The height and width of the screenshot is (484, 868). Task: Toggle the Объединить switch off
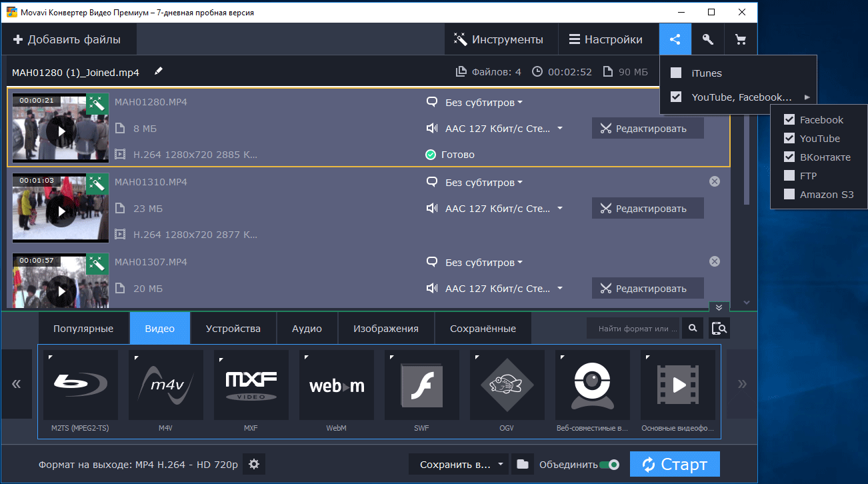tap(609, 465)
